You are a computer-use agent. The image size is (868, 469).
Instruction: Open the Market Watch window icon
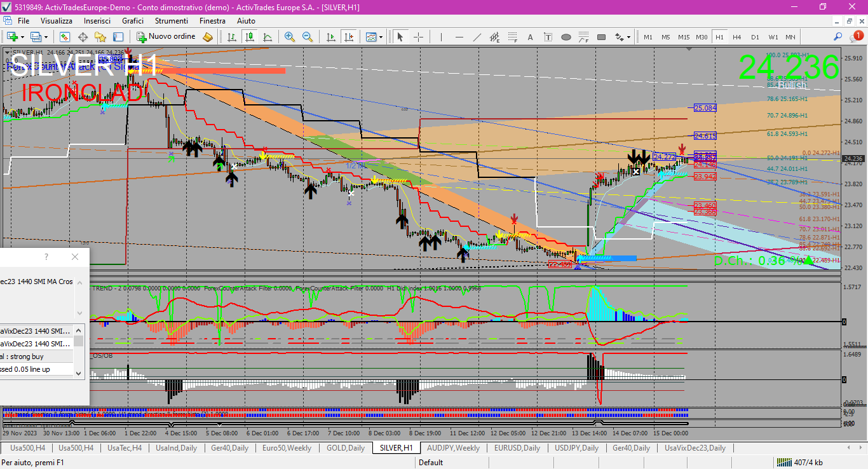coord(65,37)
